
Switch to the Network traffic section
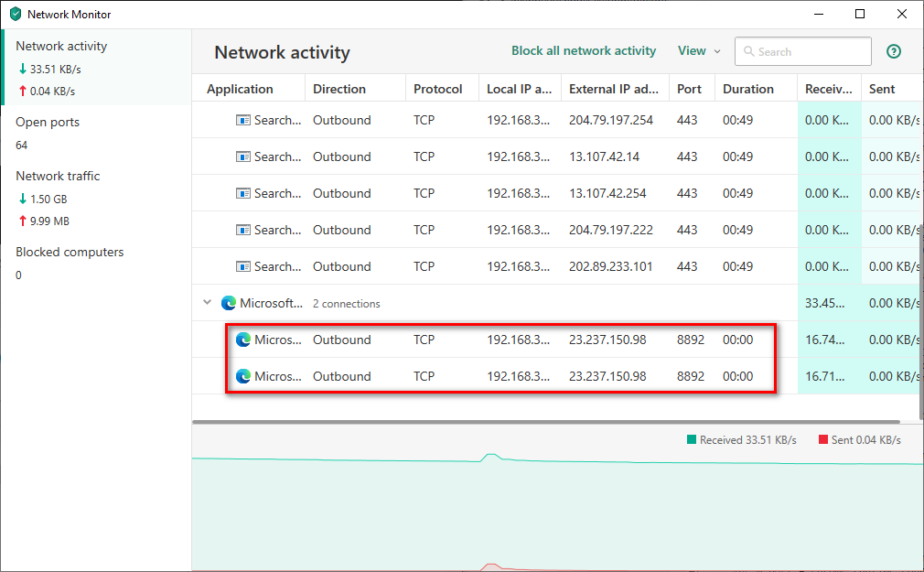pyautogui.click(x=58, y=177)
